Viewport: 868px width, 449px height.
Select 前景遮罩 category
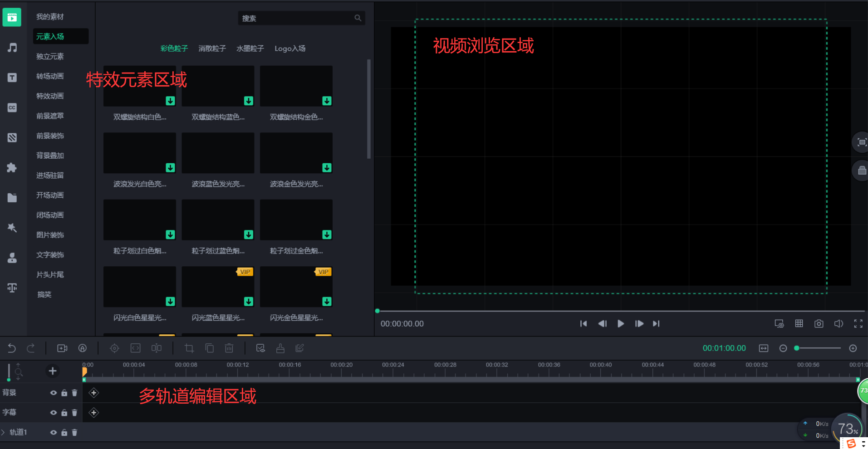[50, 116]
